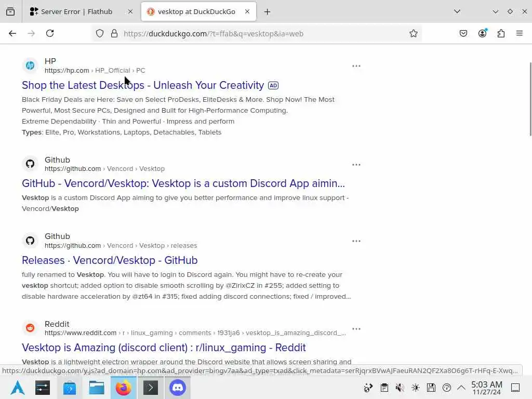Open the Arch application launcher
This screenshot has width=532, height=399.
(18, 388)
